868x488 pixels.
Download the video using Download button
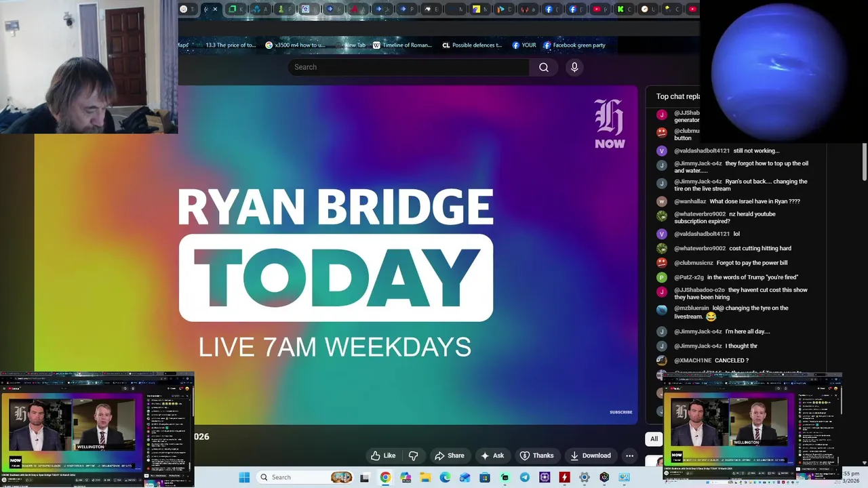pos(589,455)
